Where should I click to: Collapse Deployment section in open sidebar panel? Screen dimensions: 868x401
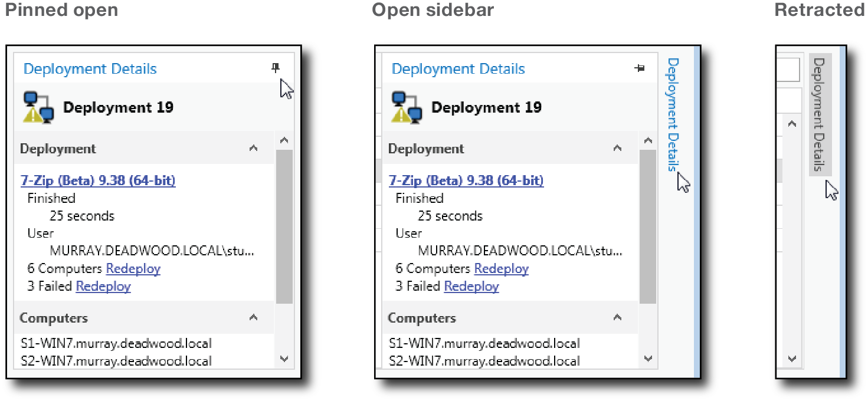point(617,149)
